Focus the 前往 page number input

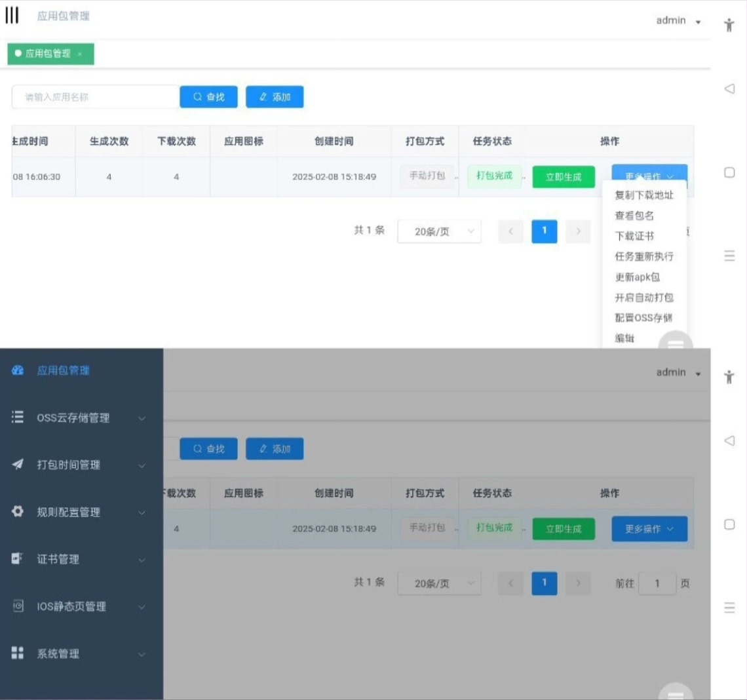(x=657, y=583)
